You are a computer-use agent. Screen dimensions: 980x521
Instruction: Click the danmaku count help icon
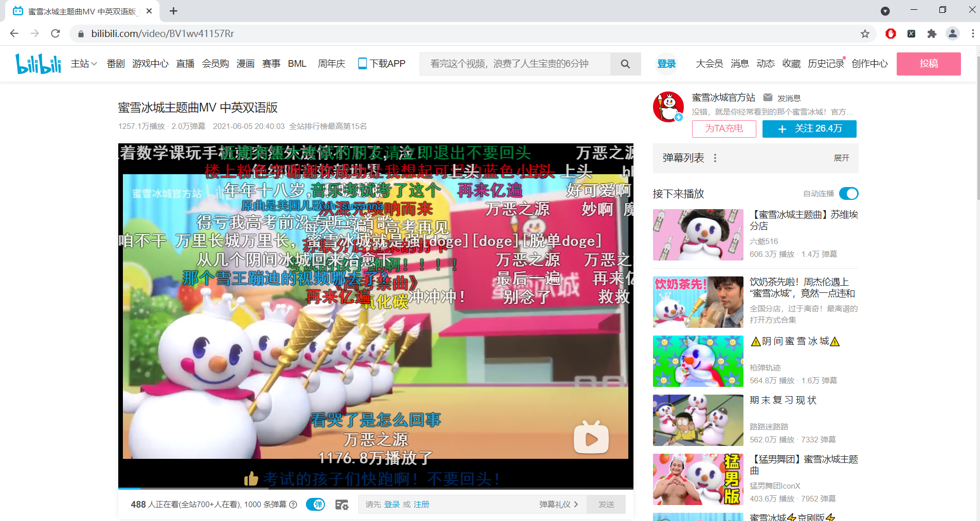pyautogui.click(x=293, y=505)
